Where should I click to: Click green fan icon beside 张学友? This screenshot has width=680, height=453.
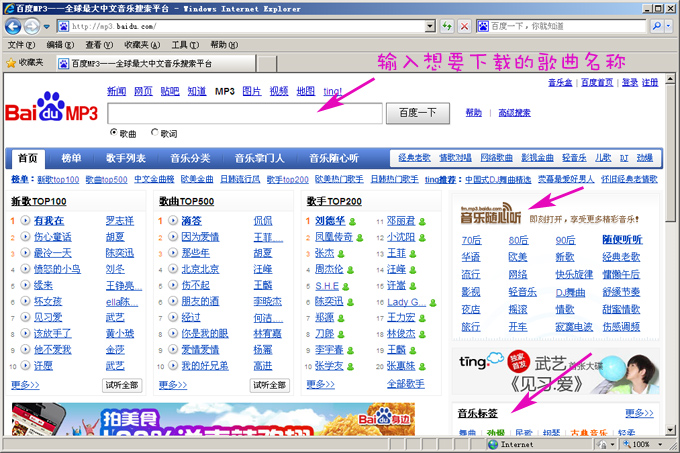[x=350, y=367]
